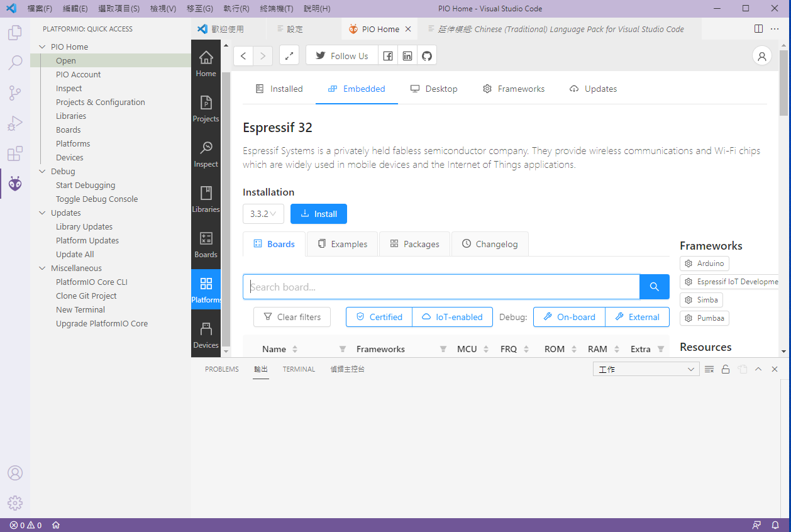The height and width of the screenshot is (532, 791).
Task: Collapse the Updates tree section
Action: (x=42, y=213)
